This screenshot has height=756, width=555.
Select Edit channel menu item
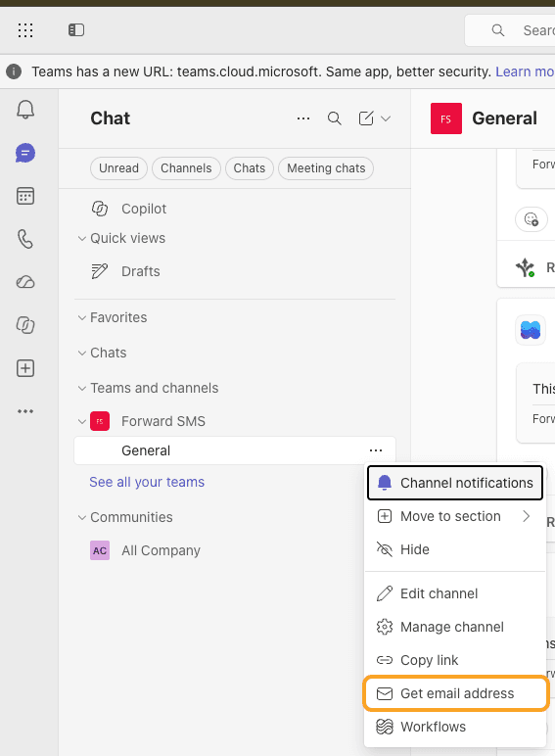point(455,593)
